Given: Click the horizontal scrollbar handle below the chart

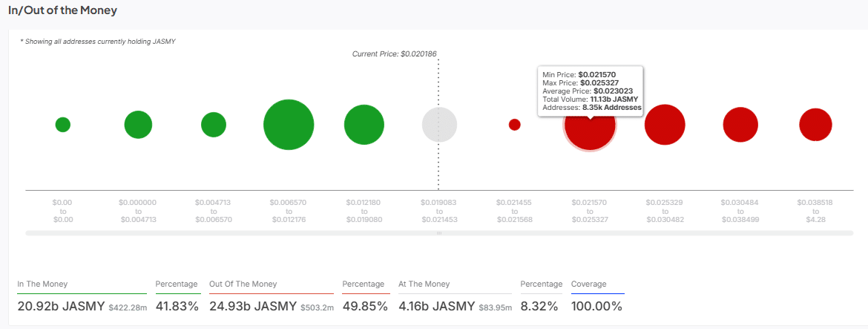Looking at the screenshot, I should pyautogui.click(x=439, y=233).
